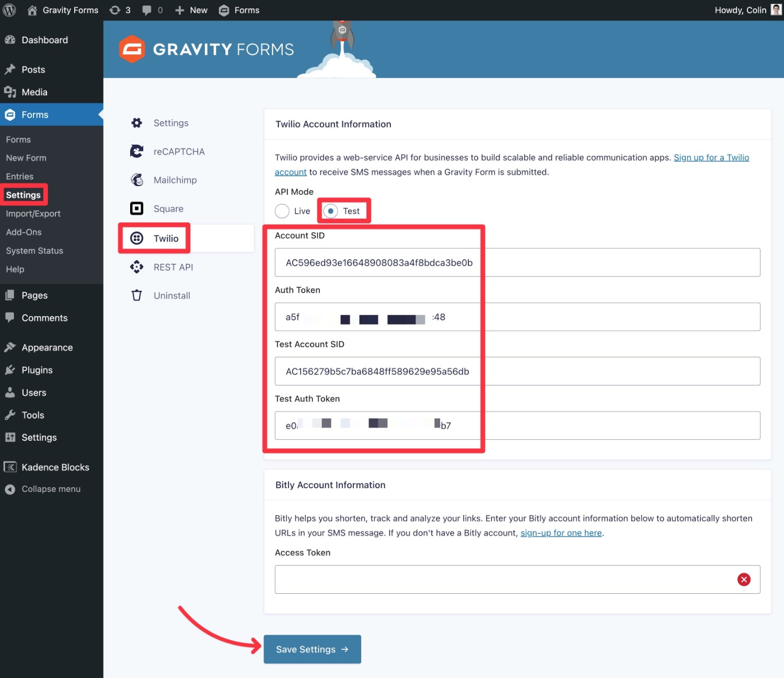Click the Uninstall trash icon
The image size is (784, 678).
(136, 295)
